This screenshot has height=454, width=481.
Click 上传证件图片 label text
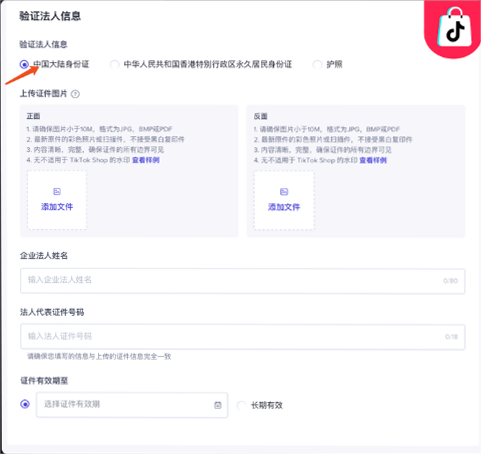click(43, 94)
